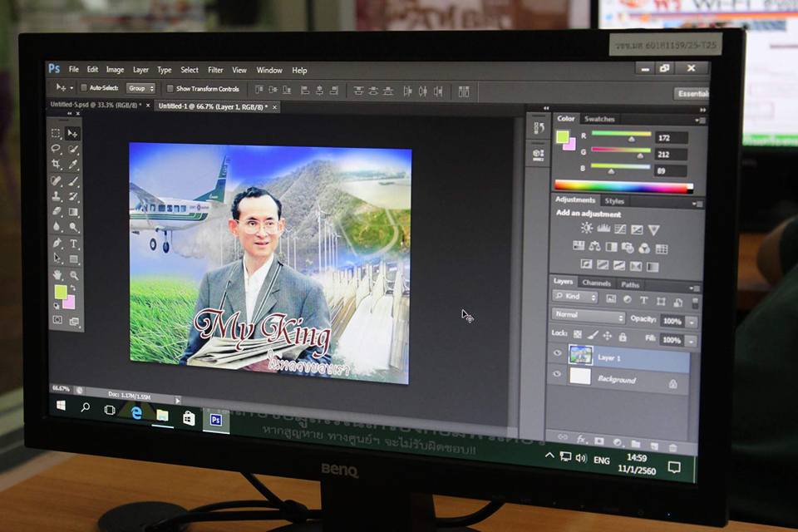
Task: Switch to the Channels tab
Action: coord(596,283)
